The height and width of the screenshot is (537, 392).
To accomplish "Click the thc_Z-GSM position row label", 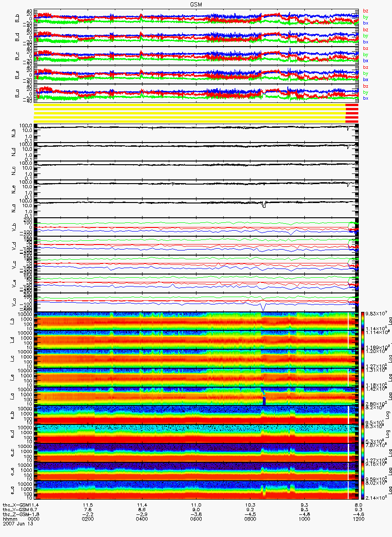I will [x=16, y=514].
